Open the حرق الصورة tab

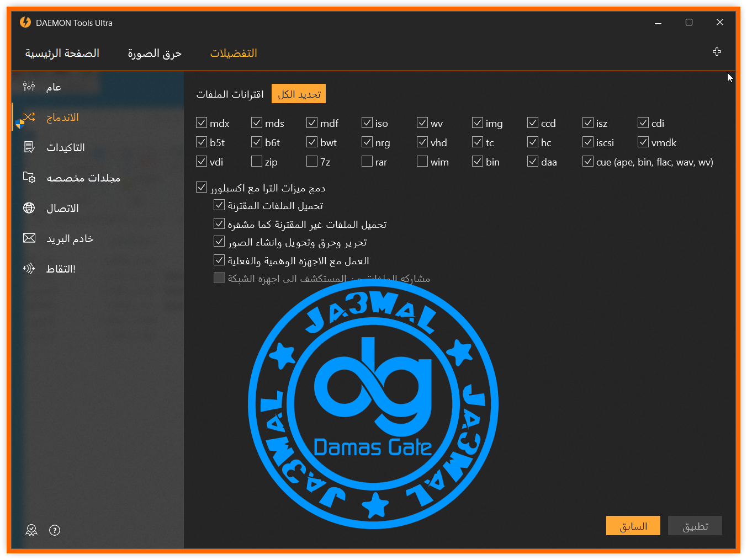[155, 54]
